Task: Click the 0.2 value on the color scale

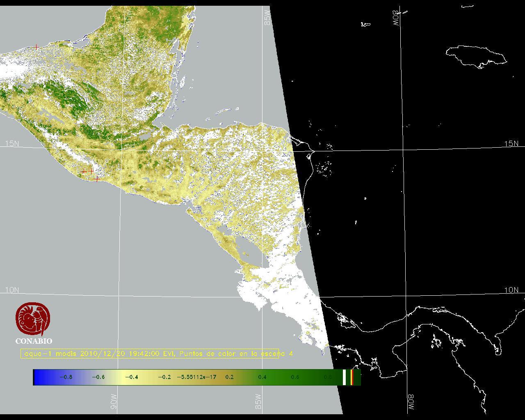Action: (229, 377)
